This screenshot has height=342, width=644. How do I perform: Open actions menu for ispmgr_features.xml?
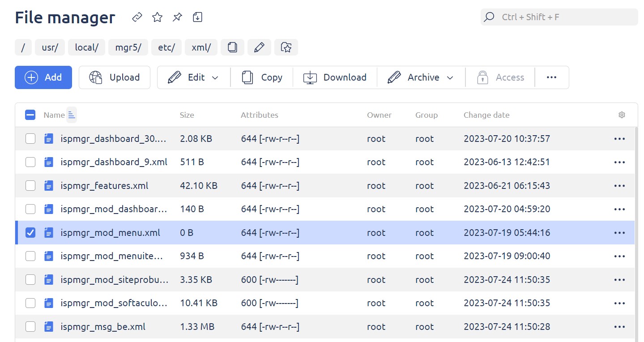(x=619, y=186)
